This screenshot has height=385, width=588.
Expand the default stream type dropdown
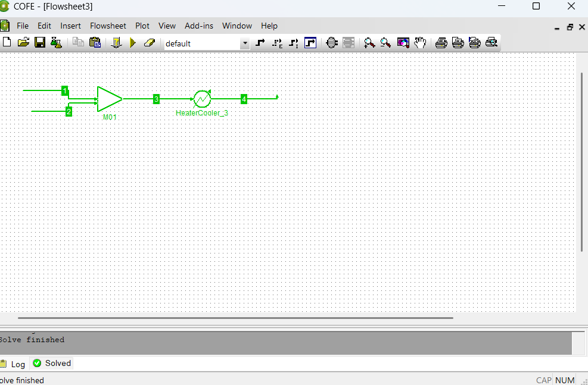pyautogui.click(x=245, y=43)
